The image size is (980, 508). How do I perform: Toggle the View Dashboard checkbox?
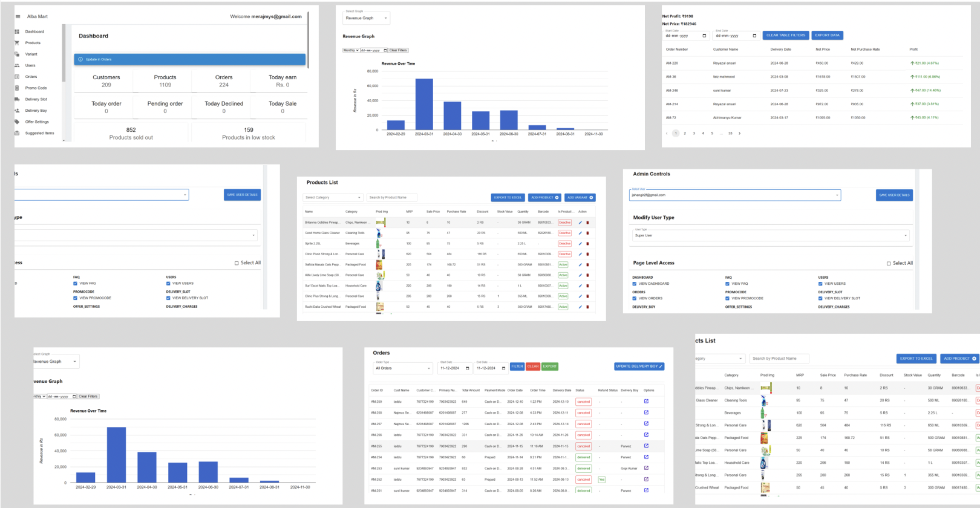pyautogui.click(x=635, y=284)
